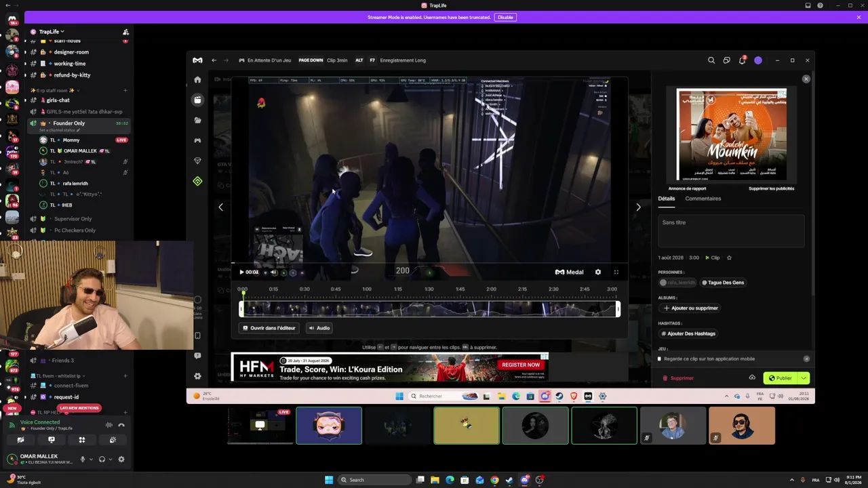Tick the mobile application reminder checkbox

(659, 359)
